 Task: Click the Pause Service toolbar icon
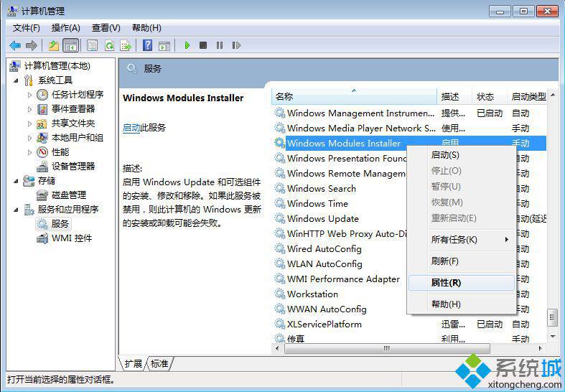click(x=220, y=45)
